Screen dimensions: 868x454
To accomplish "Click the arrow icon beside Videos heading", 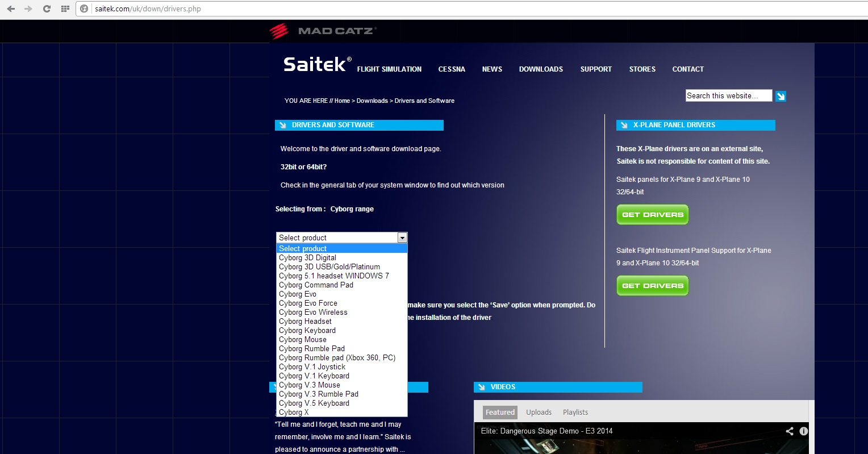I will pos(482,387).
